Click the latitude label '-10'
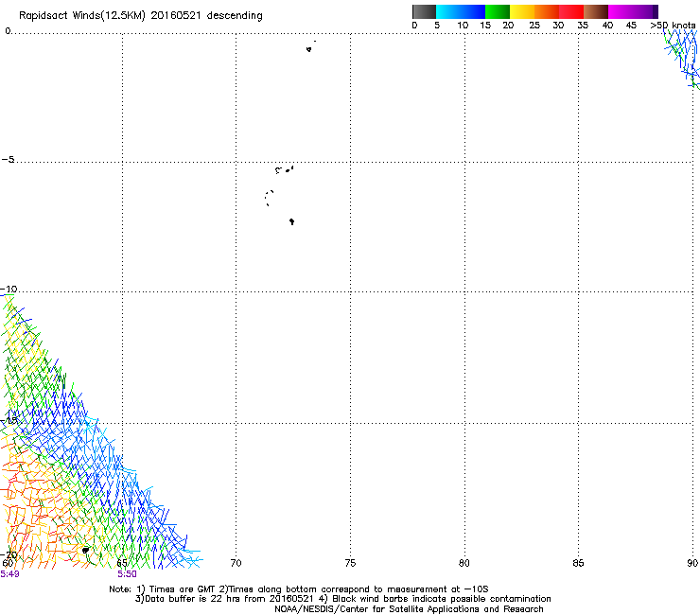 [9, 289]
